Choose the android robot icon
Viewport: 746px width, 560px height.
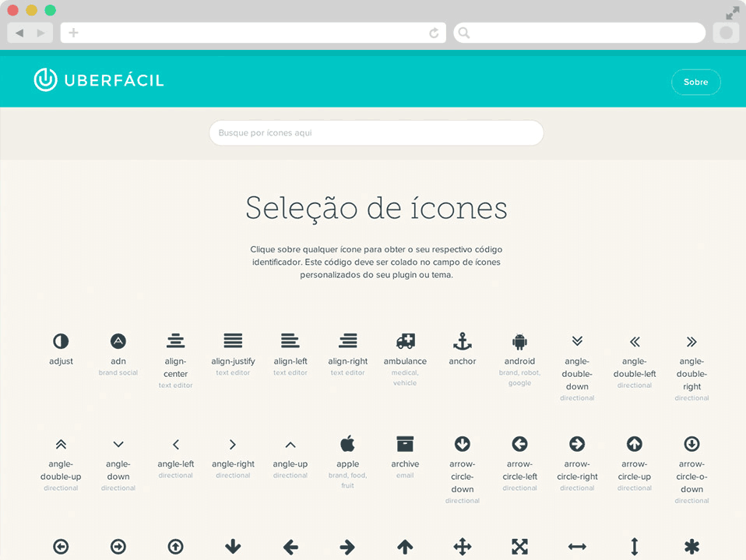coord(519,341)
